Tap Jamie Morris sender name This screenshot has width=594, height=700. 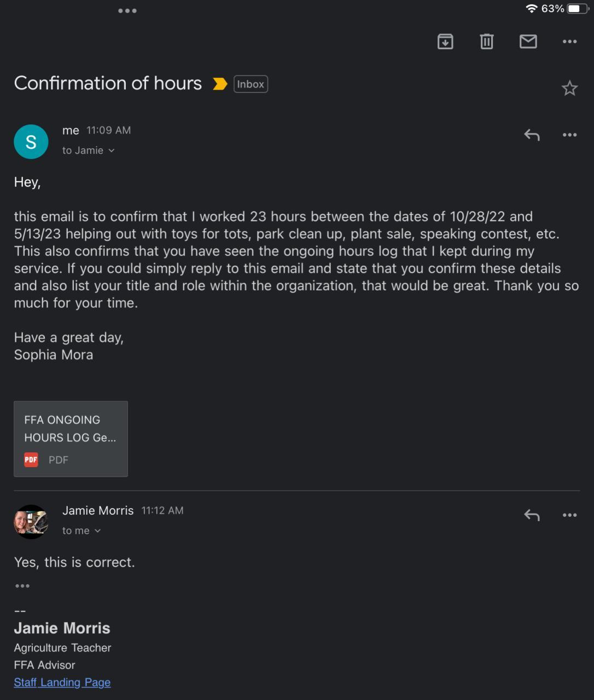(98, 510)
